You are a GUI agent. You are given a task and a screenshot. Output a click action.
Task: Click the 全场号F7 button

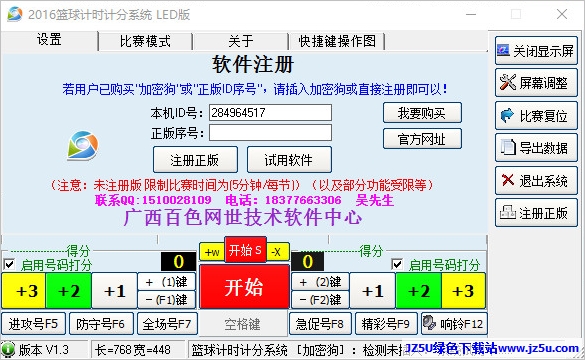point(167,323)
